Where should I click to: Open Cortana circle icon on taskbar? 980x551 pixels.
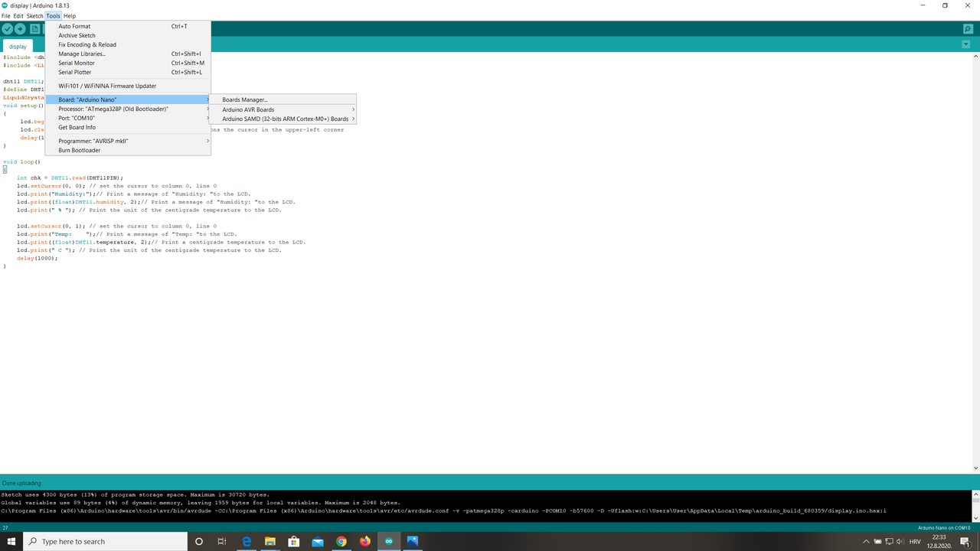coord(199,541)
